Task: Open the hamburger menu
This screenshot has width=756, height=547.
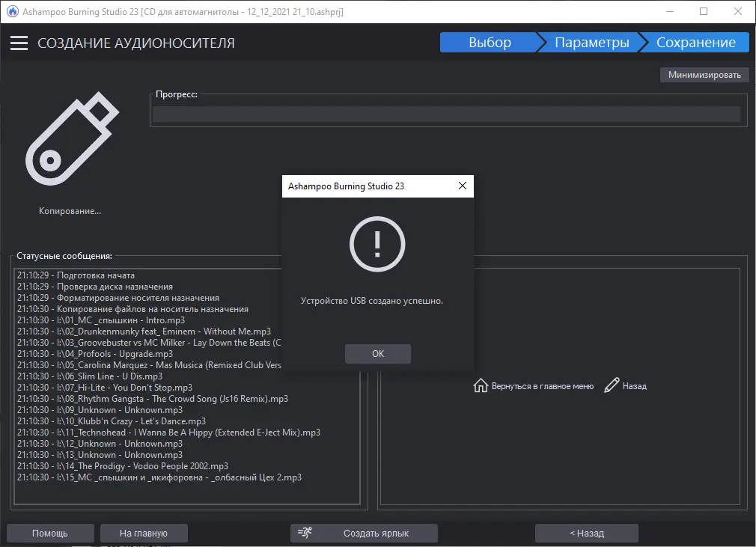Action: (19, 43)
